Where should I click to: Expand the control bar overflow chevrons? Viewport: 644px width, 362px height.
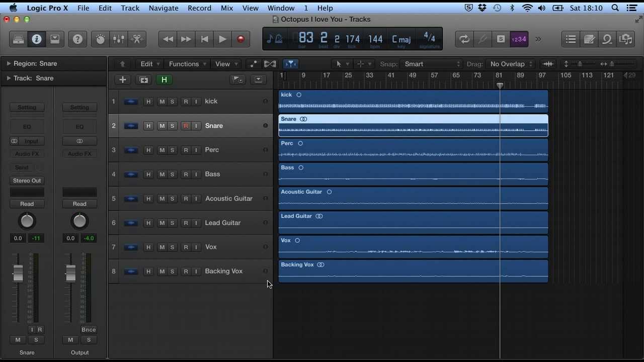tap(538, 39)
